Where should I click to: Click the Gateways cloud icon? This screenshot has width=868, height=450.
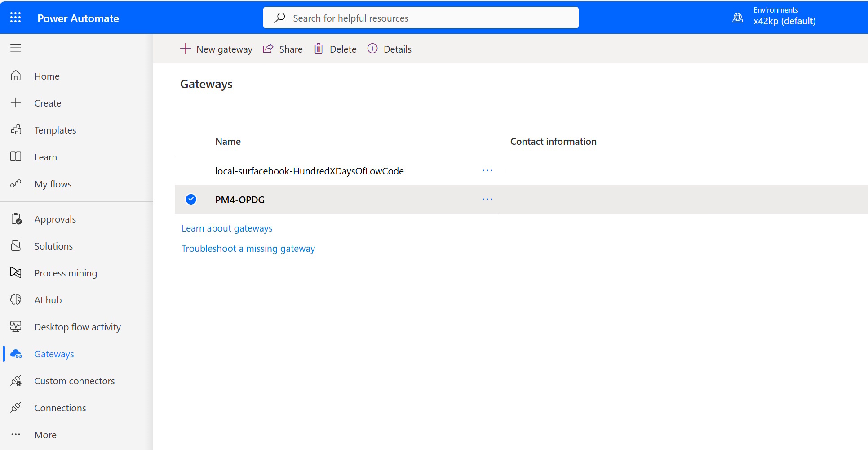(16, 354)
